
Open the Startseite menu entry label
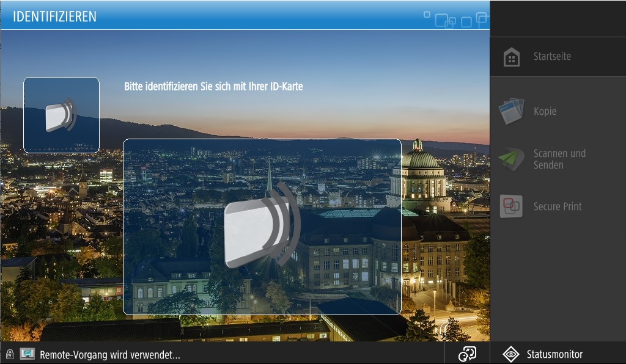tap(552, 56)
